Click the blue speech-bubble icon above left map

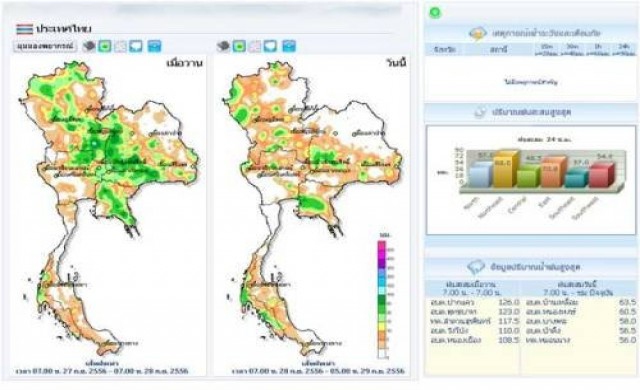(x=136, y=46)
